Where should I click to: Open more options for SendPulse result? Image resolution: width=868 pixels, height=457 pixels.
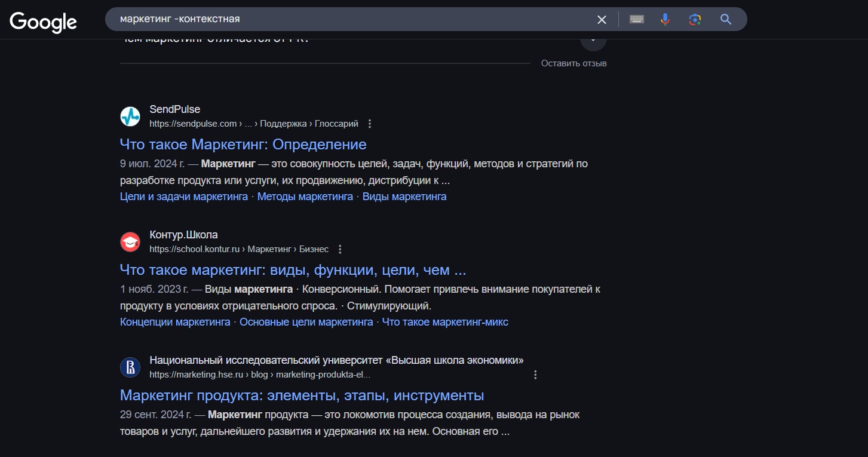(370, 124)
